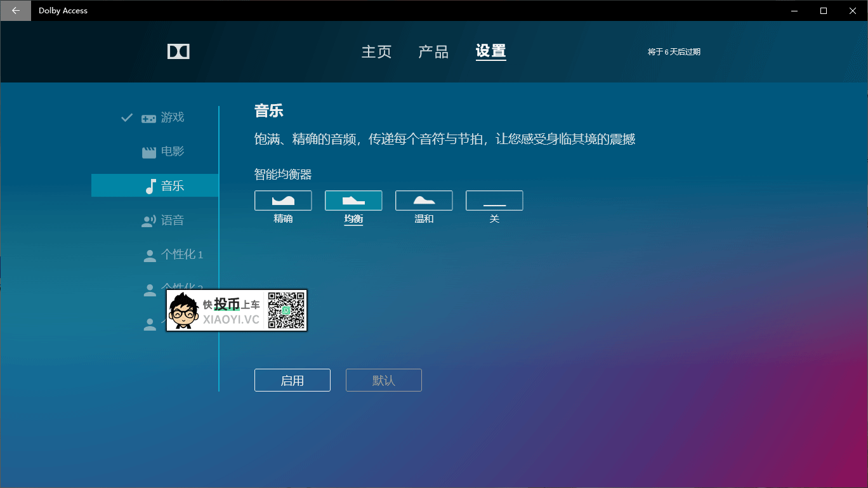868x488 pixels.
Task: Set the equalizer to 精确
Action: coord(283,201)
